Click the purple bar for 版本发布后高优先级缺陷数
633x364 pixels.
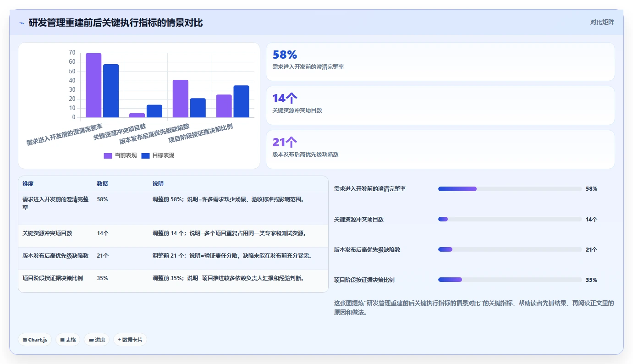[x=181, y=99]
